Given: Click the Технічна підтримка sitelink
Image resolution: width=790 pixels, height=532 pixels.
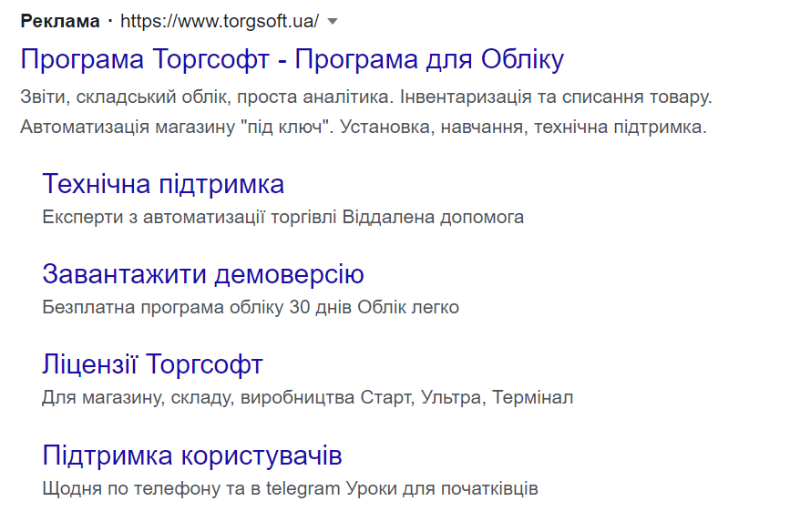Looking at the screenshot, I should pos(163,184).
